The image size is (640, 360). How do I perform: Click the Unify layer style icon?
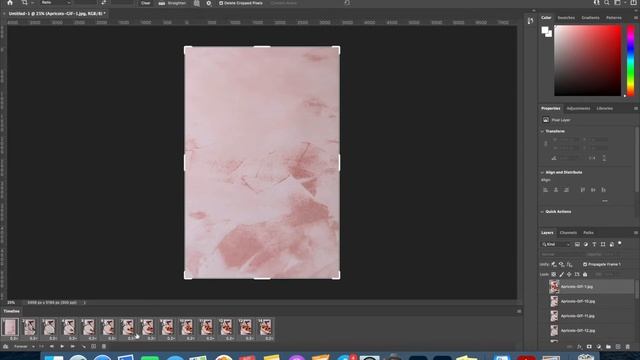click(569, 264)
